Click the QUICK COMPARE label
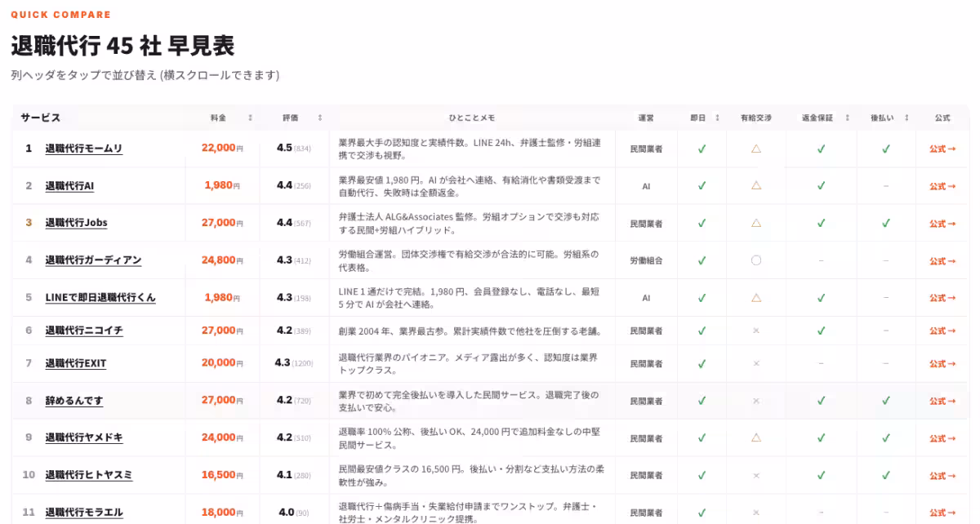The image size is (980, 524). click(x=60, y=15)
